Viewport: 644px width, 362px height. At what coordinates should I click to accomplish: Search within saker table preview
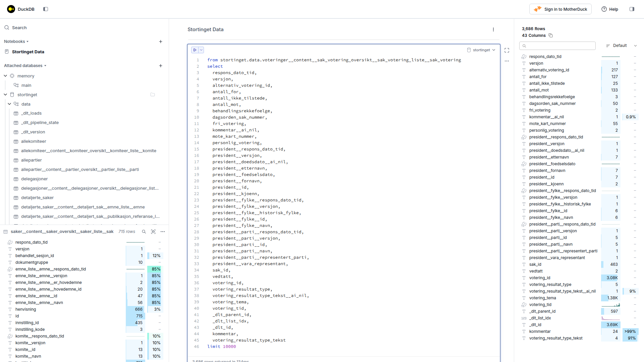click(144, 232)
